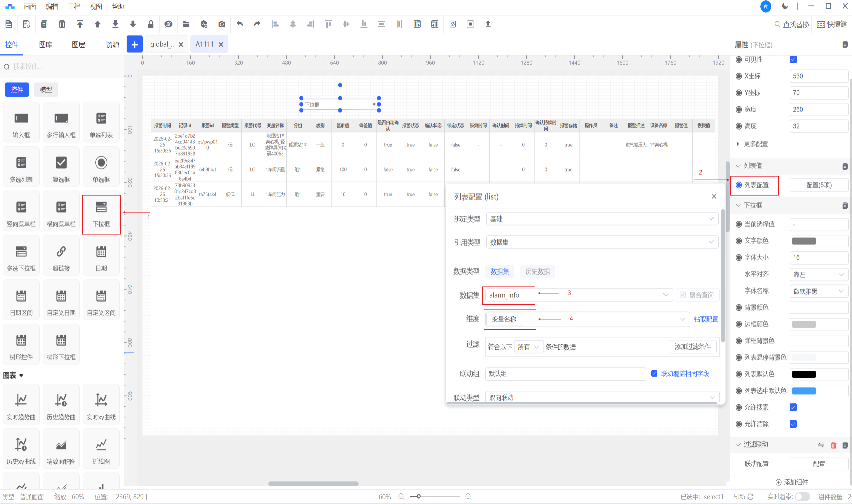Click the lock icon in toolbar
Viewport: 852px width, 504px height.
tap(151, 24)
